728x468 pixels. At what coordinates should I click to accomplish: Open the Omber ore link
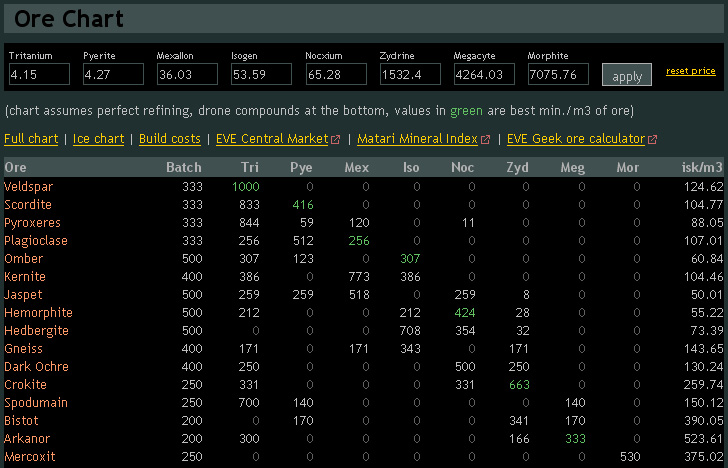coord(24,259)
